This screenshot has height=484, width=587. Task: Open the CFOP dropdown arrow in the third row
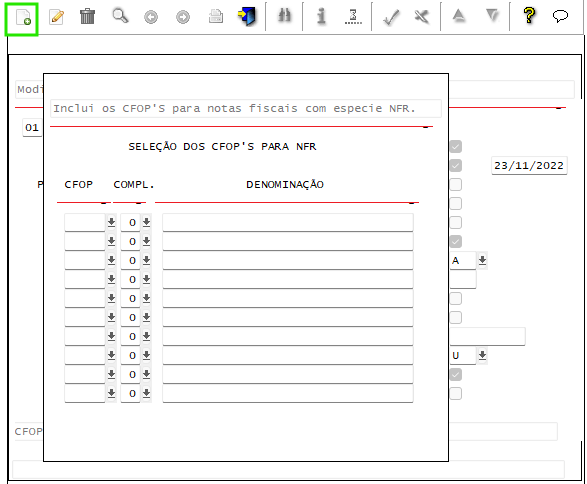click(x=111, y=260)
